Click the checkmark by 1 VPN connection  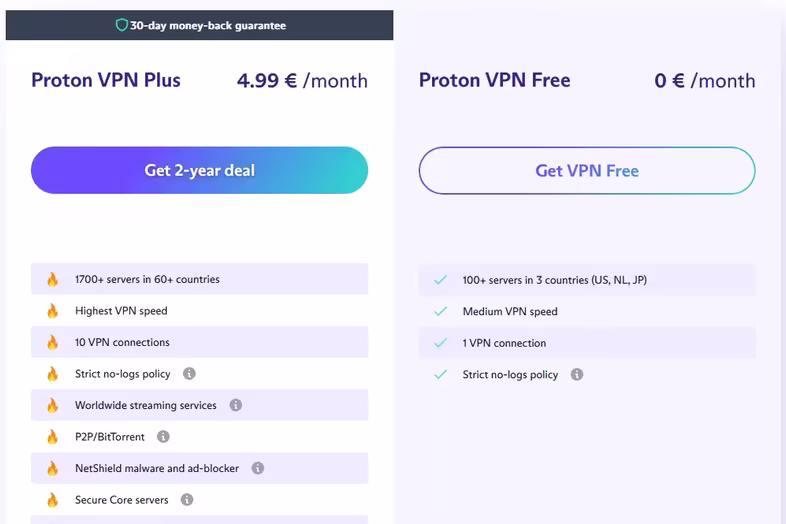point(441,343)
